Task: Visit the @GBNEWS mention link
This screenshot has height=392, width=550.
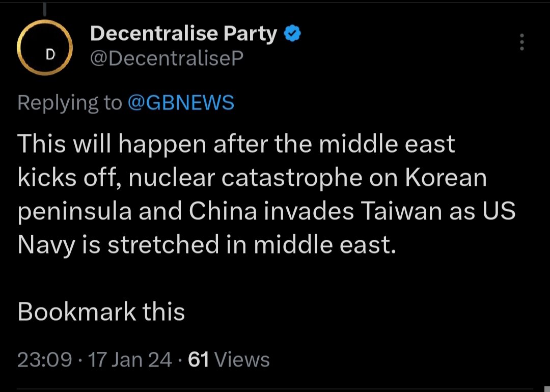Action: click(x=180, y=103)
